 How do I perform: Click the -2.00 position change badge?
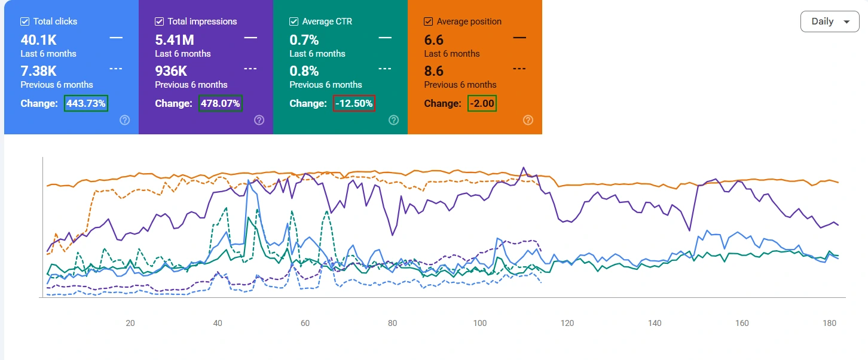482,103
